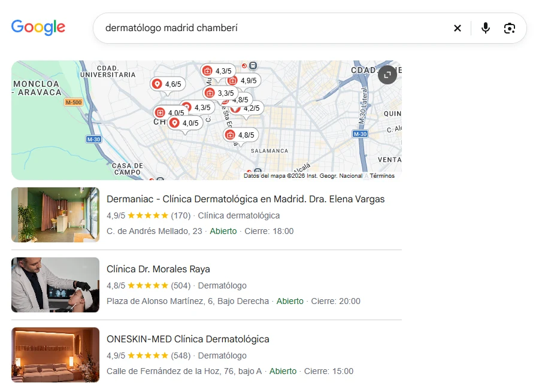Click the star rating of Clínica Dr. Morales Raya
The height and width of the screenshot is (392, 539).
pyautogui.click(x=148, y=285)
